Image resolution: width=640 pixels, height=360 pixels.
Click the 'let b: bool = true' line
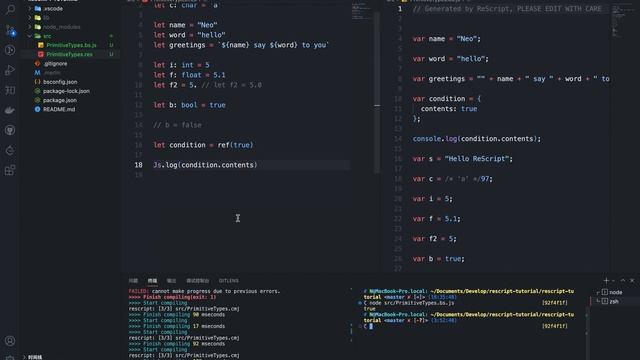click(x=189, y=105)
